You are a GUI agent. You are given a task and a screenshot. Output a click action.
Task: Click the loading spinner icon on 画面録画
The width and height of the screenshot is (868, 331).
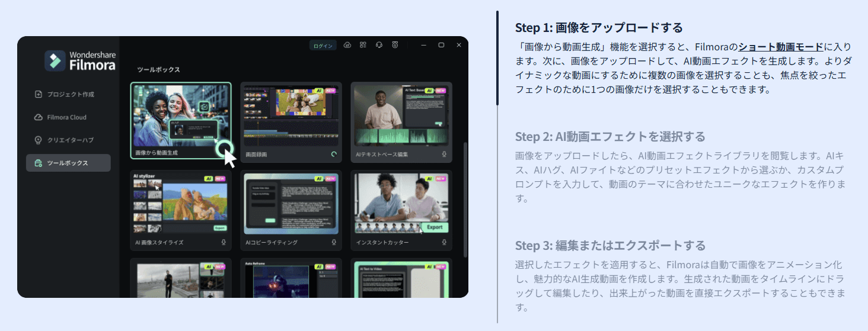click(334, 154)
